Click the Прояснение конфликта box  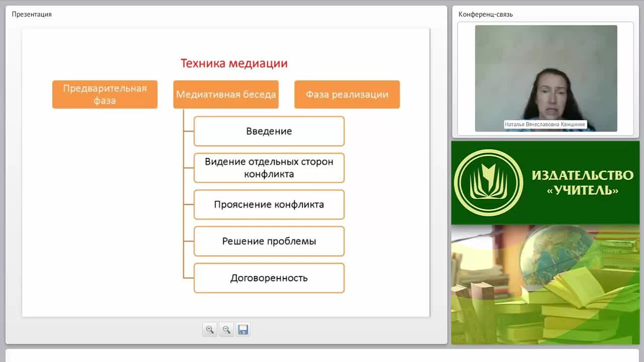(269, 205)
